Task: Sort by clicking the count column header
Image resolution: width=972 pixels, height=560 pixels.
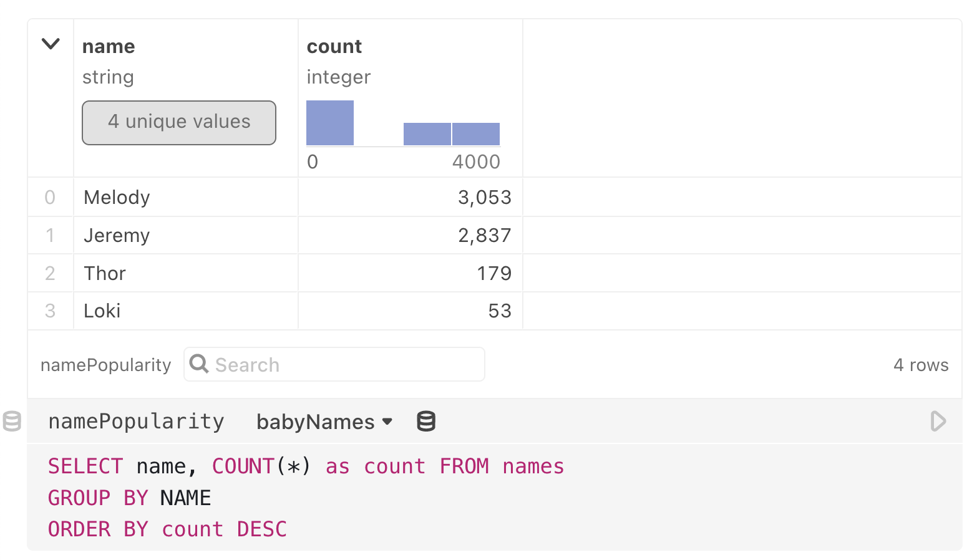Action: pyautogui.click(x=334, y=46)
